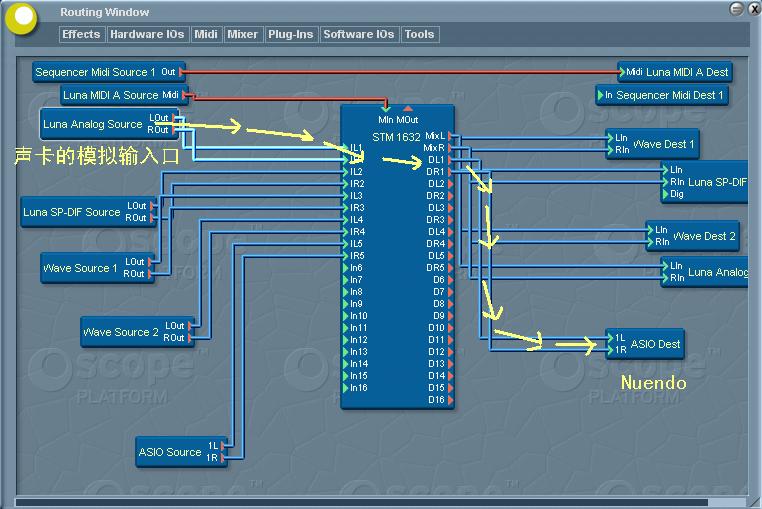Viewport: 762px width, 509px height.
Task: Minimize the Routing Window
Action: (x=737, y=9)
